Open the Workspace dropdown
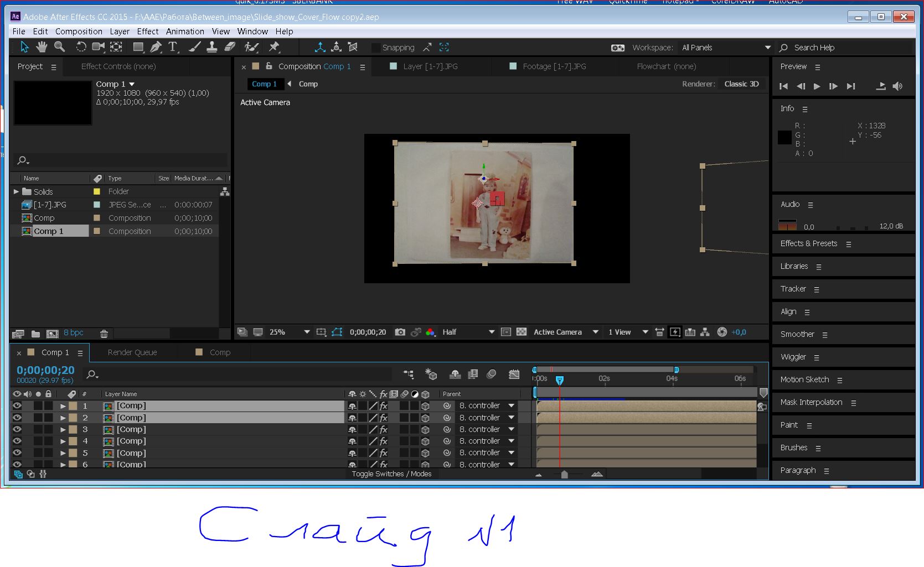Screen dimensions: 924x567 [726, 48]
